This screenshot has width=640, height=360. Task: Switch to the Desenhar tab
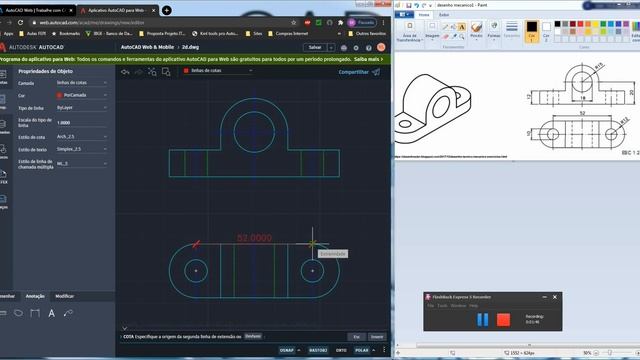point(7,296)
